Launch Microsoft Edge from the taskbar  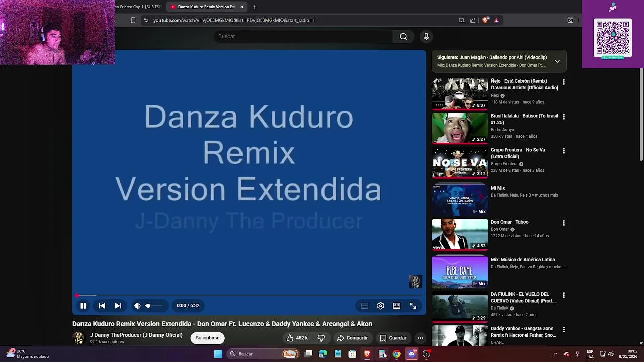323,354
